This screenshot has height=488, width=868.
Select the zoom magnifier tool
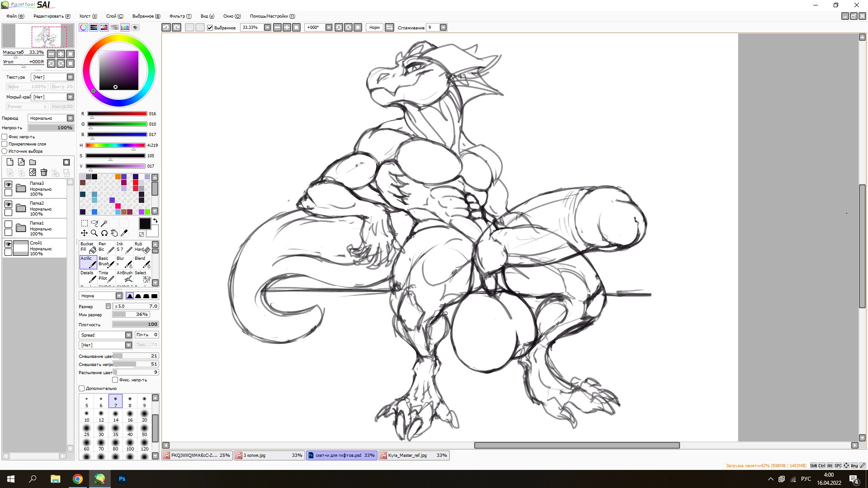pyautogui.click(x=94, y=233)
